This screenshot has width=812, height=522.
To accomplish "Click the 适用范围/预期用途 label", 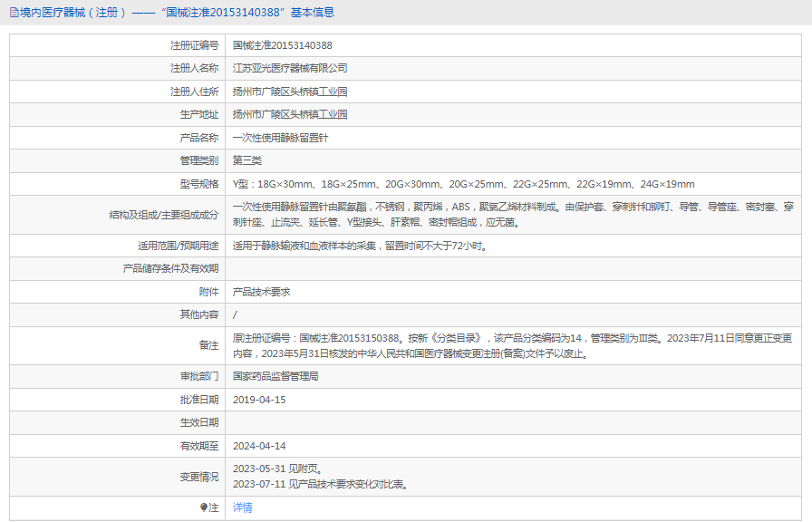I will pos(179,246).
